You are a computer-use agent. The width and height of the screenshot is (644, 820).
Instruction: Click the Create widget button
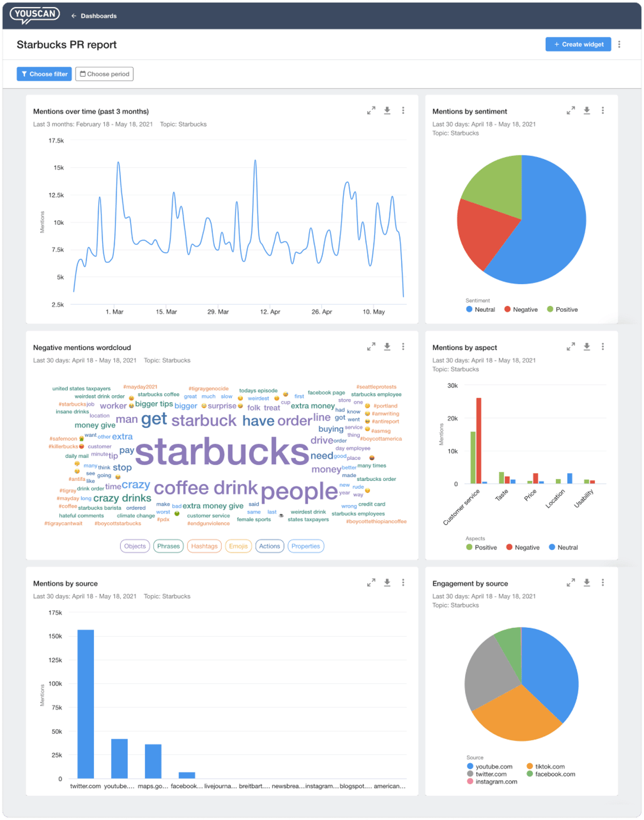tap(578, 44)
